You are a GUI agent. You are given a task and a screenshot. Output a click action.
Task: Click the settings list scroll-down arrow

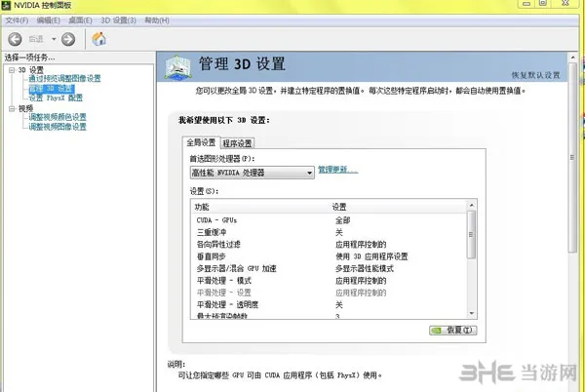point(472,313)
